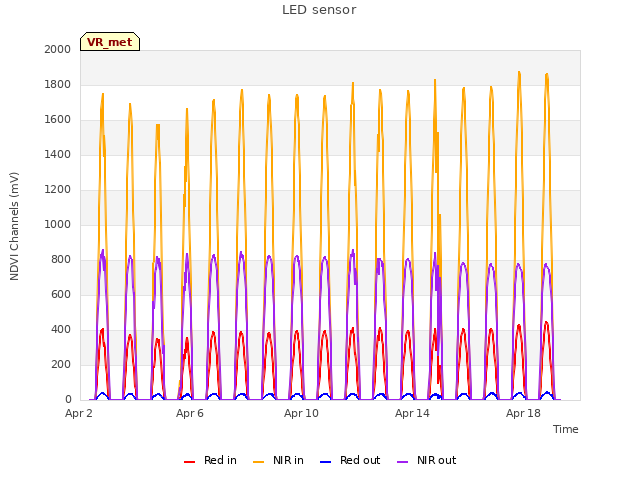Click the Time axis label

point(566,429)
